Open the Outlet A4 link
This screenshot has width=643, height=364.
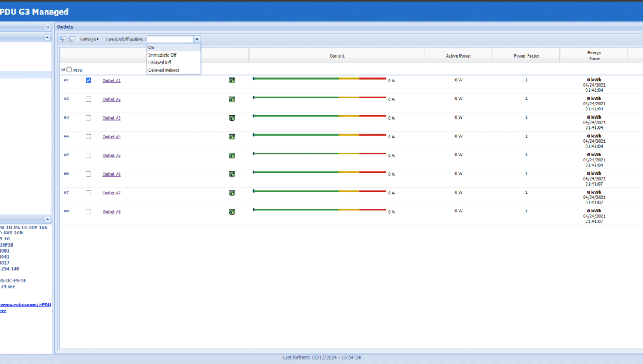112,137
